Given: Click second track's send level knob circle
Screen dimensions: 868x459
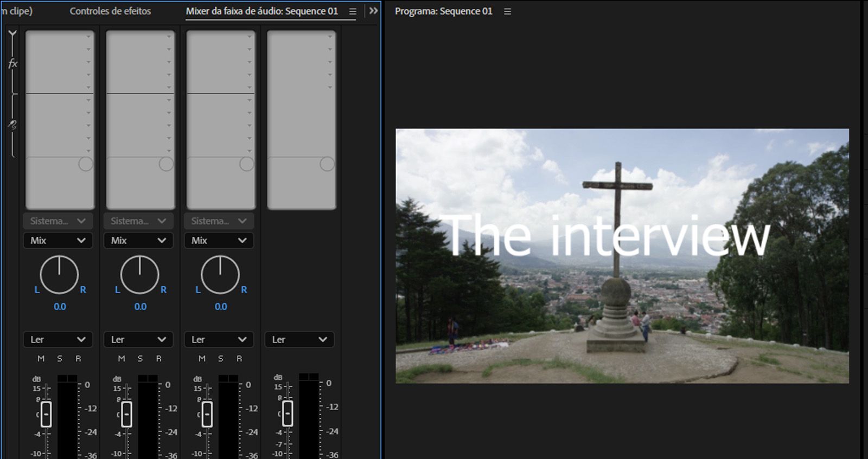Looking at the screenshot, I should 166,164.
